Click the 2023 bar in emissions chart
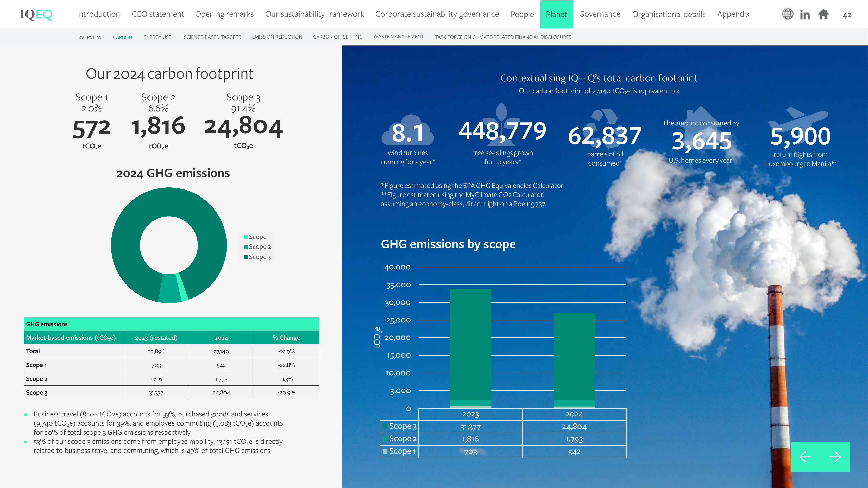This screenshot has height=488, width=868. pyautogui.click(x=470, y=348)
